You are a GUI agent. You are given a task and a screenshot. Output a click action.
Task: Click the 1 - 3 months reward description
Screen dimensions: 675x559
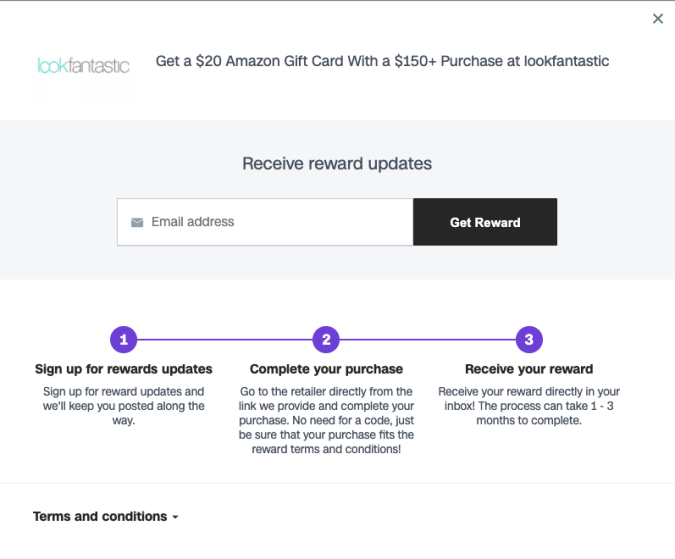(x=529, y=406)
